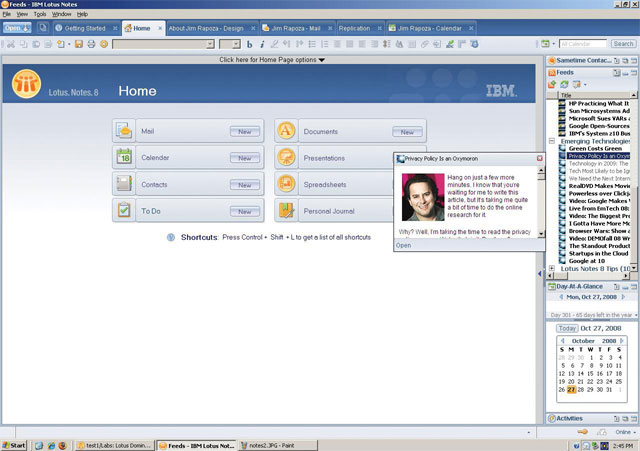Image resolution: width=640 pixels, height=451 pixels.
Task: Click the Activities panel icon
Action: tap(552, 418)
